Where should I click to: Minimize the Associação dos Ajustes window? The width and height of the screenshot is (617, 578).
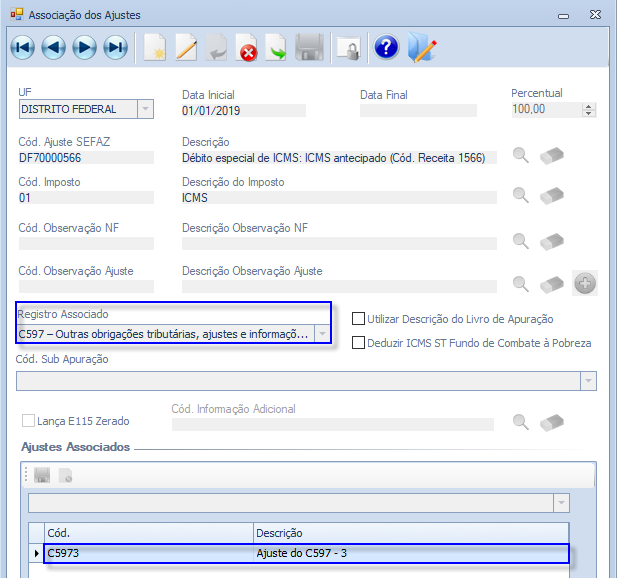(x=563, y=16)
